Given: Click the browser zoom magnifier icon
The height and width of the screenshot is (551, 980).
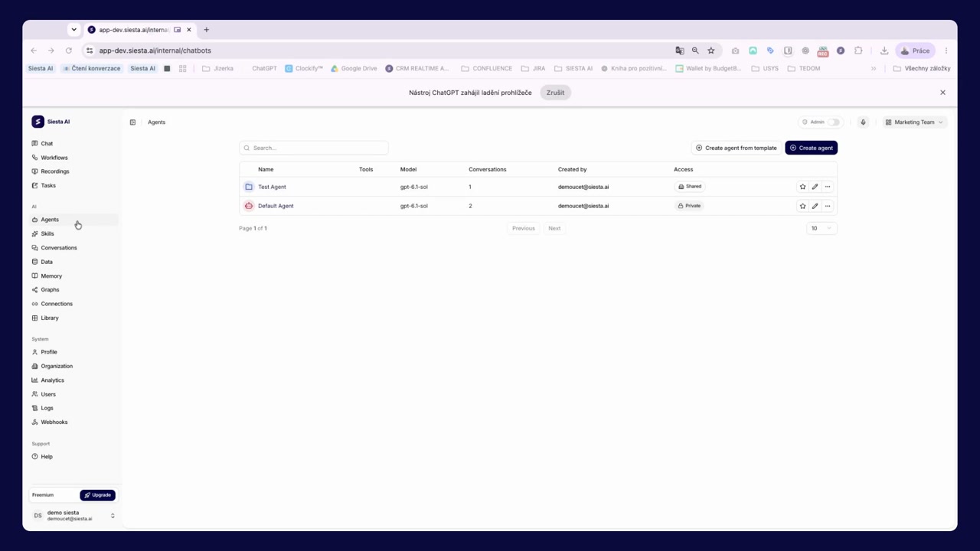Looking at the screenshot, I should 695,51.
